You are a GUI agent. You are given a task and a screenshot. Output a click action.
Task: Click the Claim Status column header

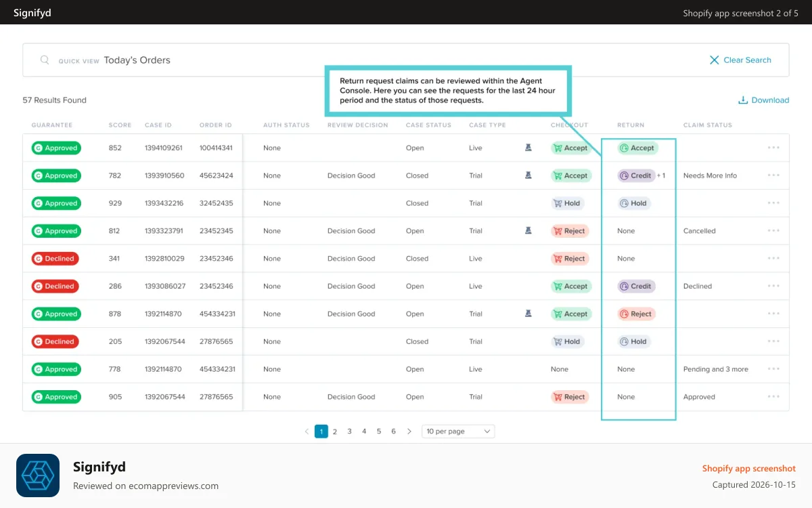point(708,125)
